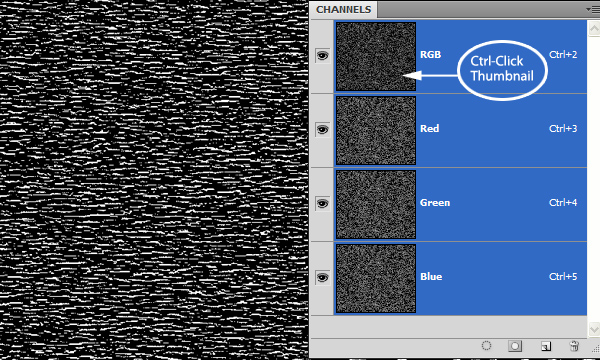Click on the noise texture canvas
Screen dimensions: 600x360
pos(154,180)
